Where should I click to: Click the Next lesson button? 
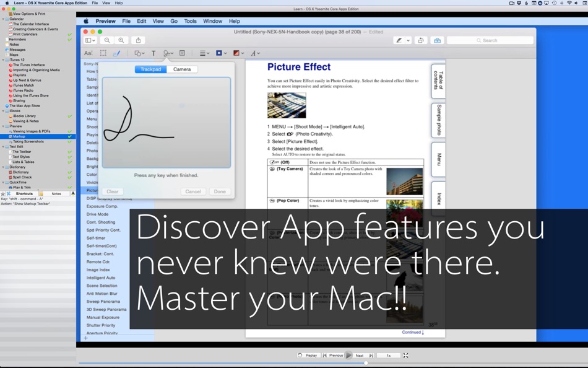pos(363,355)
